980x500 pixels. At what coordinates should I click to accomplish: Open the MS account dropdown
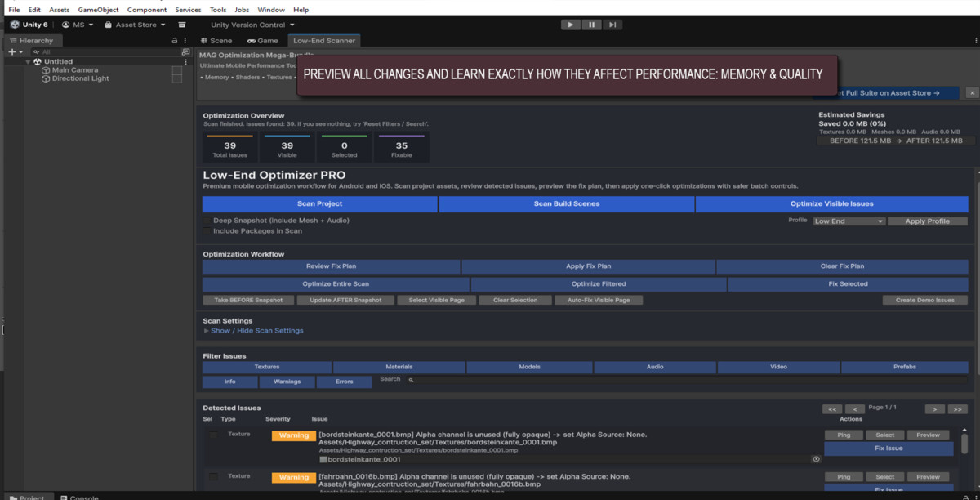point(78,25)
